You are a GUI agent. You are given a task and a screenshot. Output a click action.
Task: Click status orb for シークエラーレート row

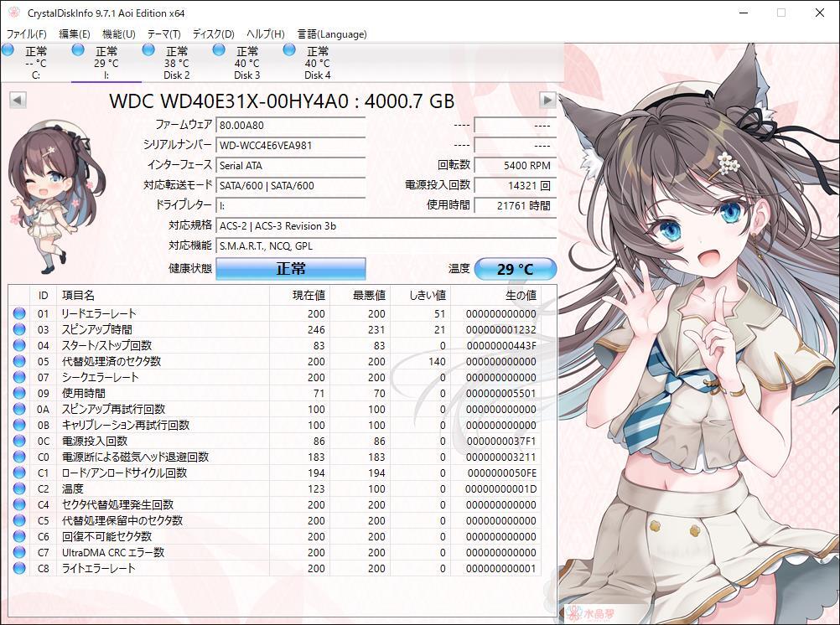point(19,377)
